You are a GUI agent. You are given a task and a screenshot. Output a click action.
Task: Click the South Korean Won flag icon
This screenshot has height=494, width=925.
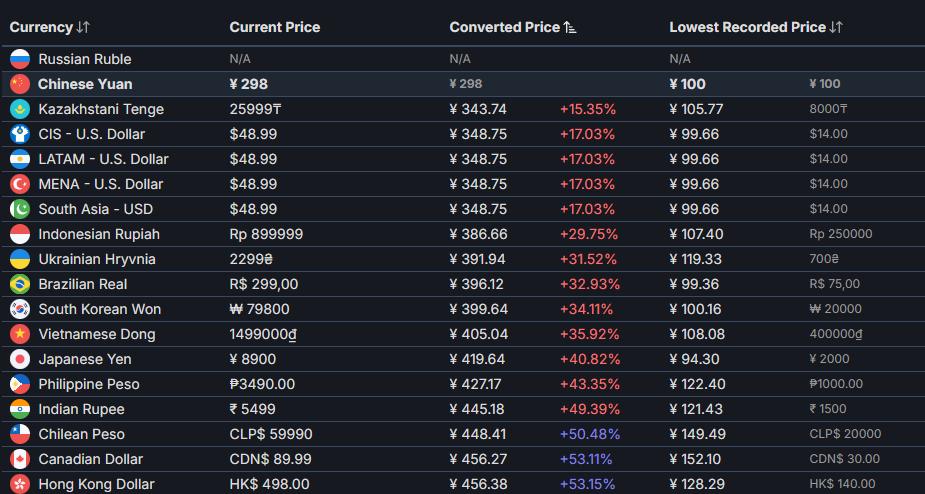point(20,309)
